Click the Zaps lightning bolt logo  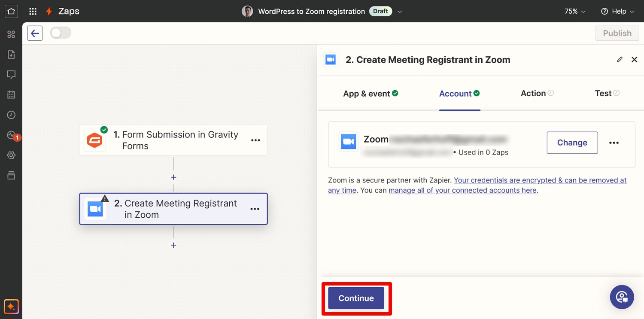click(49, 12)
